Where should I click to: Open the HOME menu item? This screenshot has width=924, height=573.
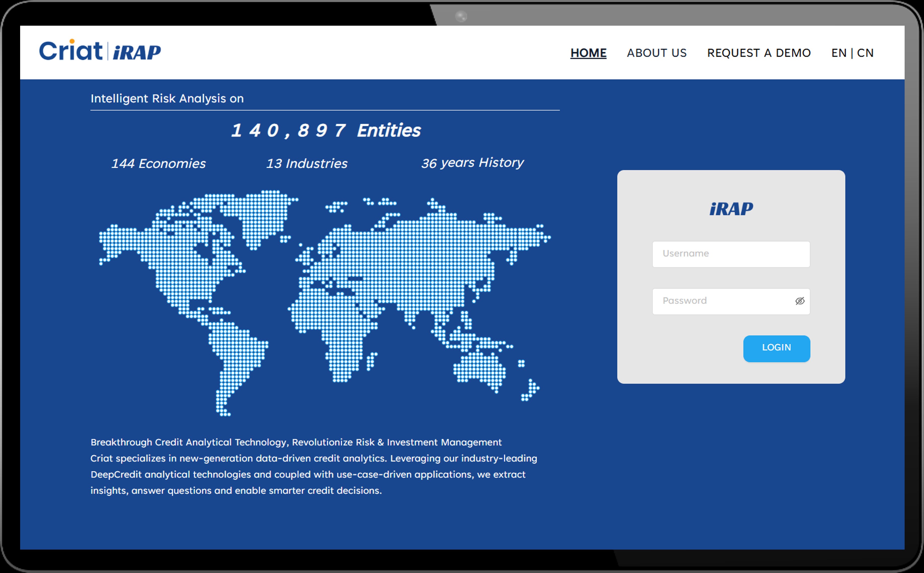tap(588, 53)
